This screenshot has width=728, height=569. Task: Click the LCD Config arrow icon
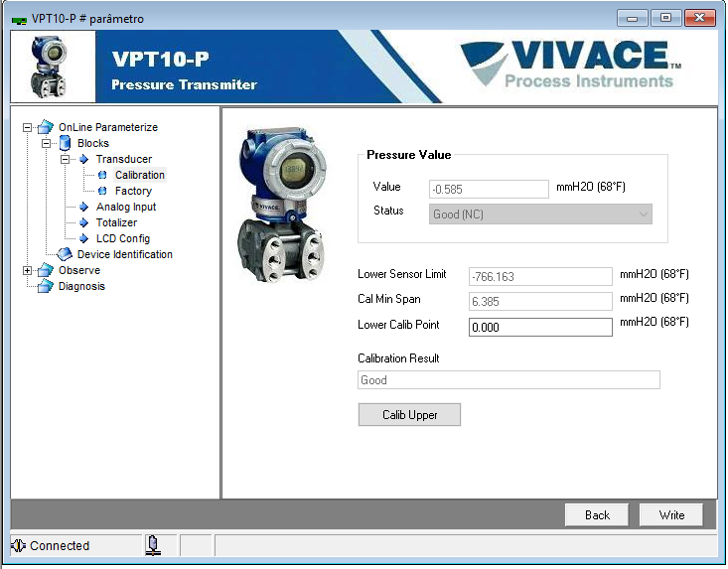click(84, 238)
